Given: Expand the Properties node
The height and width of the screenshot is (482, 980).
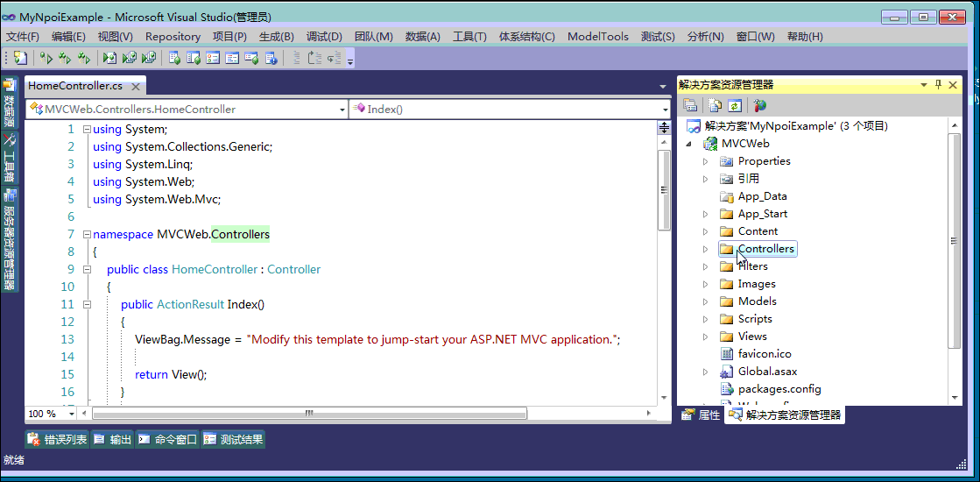Looking at the screenshot, I should click(x=706, y=161).
